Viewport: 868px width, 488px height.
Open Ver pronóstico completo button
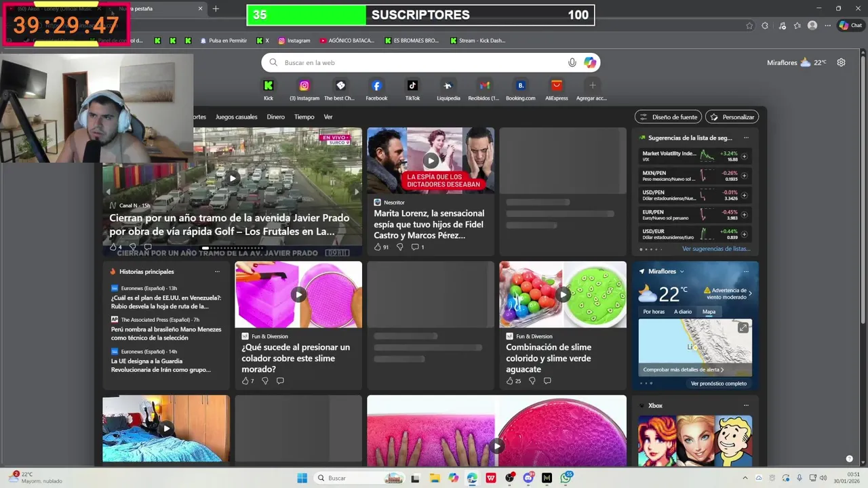(x=719, y=384)
